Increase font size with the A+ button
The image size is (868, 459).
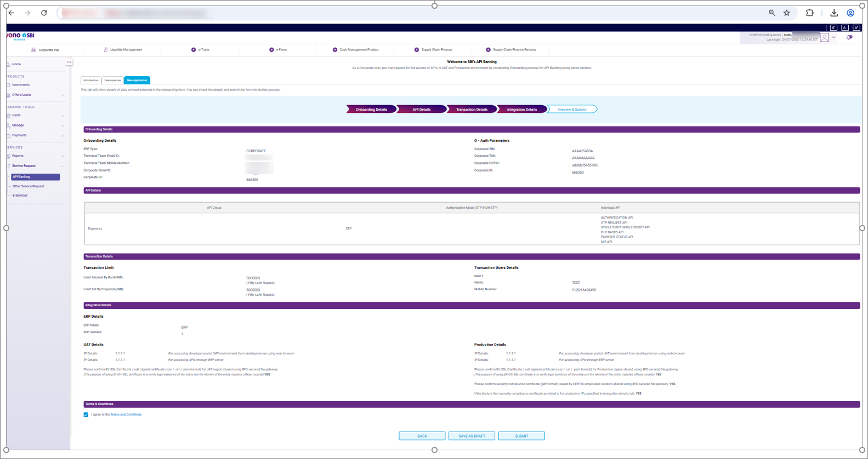856,27
